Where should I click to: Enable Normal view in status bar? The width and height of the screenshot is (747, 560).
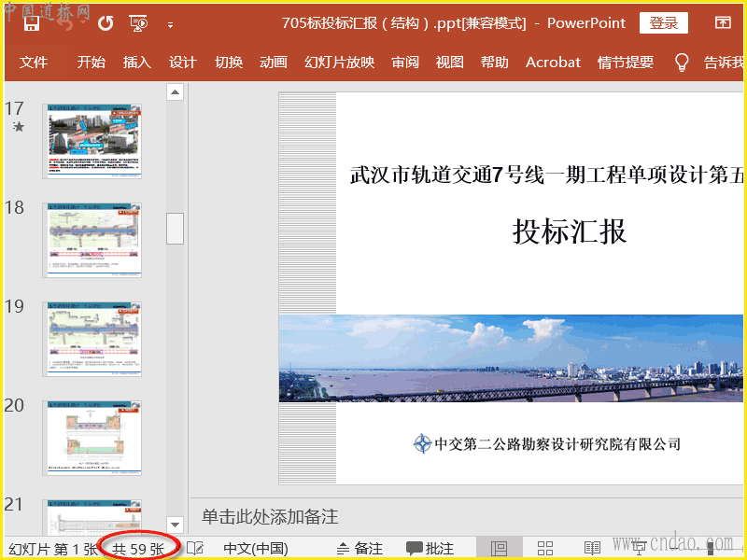click(x=499, y=548)
